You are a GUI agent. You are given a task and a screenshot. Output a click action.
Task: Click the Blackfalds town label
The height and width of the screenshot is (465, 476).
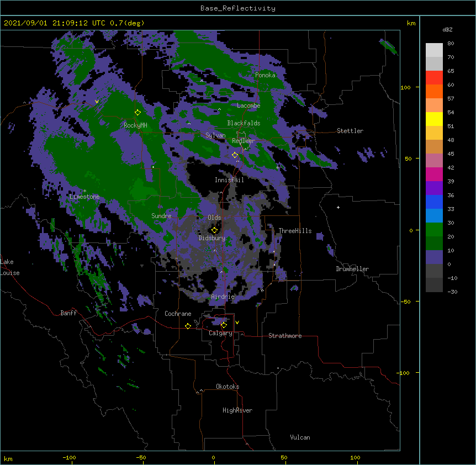[244, 123]
